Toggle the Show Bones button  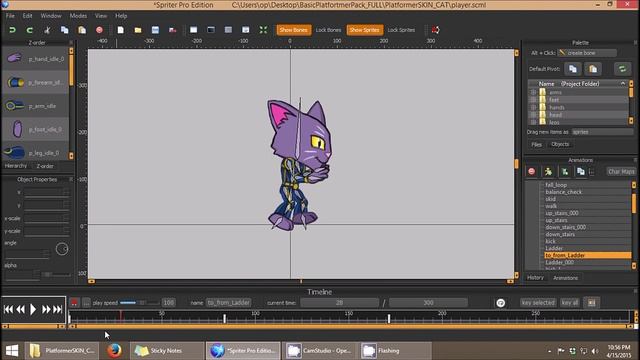293,30
